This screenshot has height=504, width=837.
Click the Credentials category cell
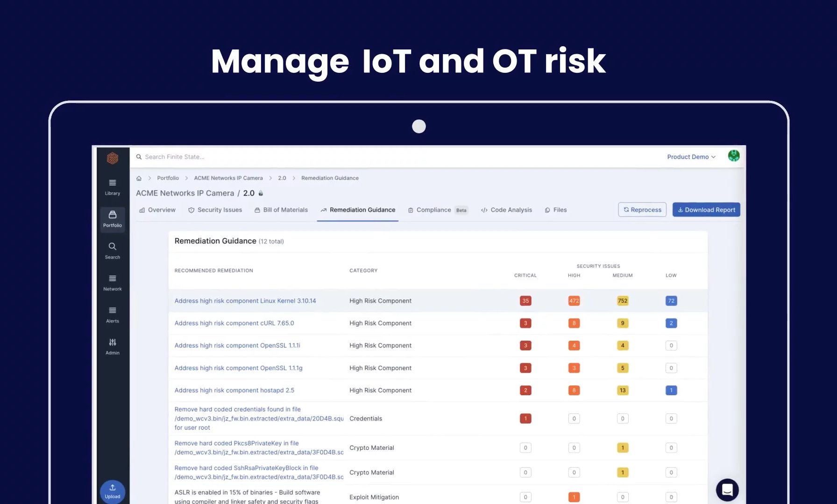click(x=366, y=419)
